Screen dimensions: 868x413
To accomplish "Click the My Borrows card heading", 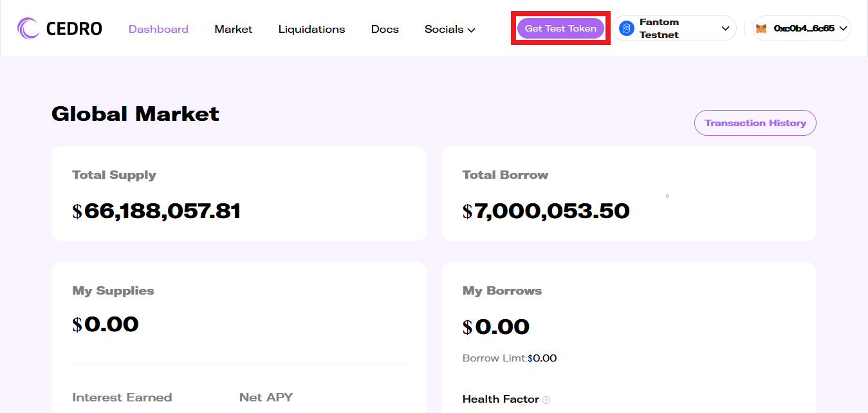I will point(502,291).
